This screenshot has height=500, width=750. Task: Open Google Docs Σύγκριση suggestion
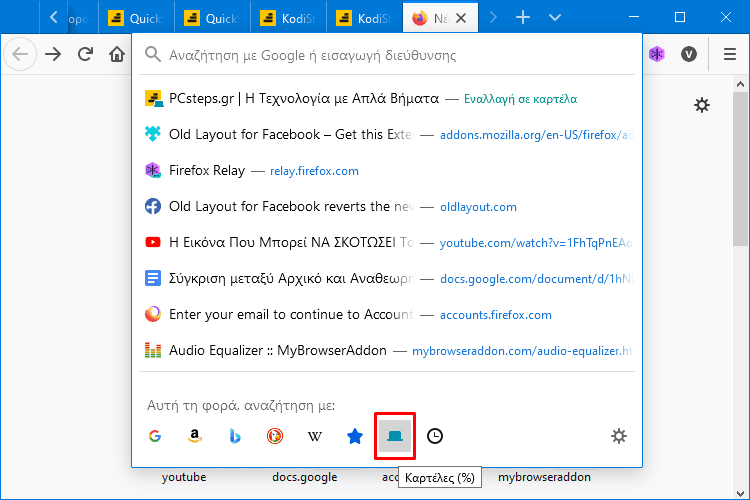coord(387,278)
